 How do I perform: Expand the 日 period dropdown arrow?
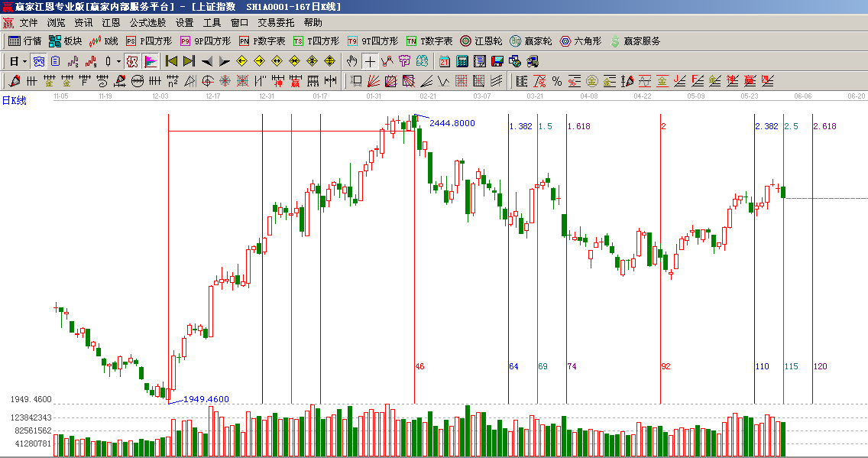[x=24, y=61]
